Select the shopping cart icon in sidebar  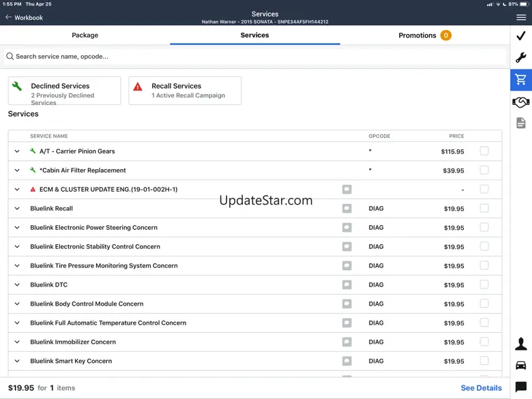coord(521,80)
